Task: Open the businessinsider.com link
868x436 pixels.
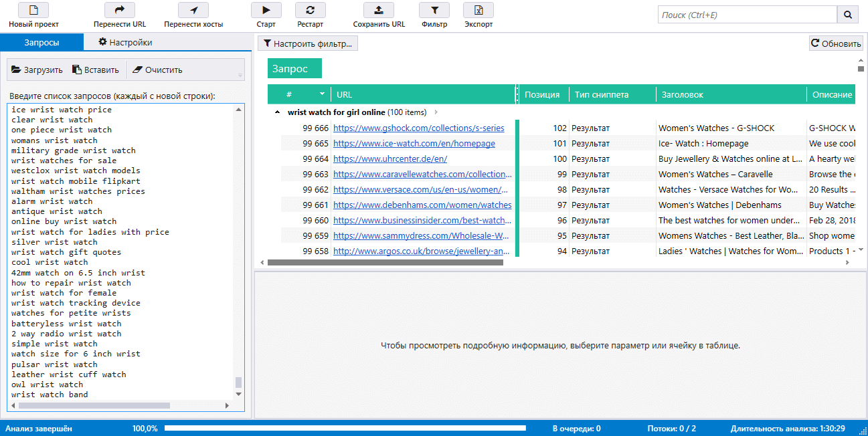Action: coord(423,220)
